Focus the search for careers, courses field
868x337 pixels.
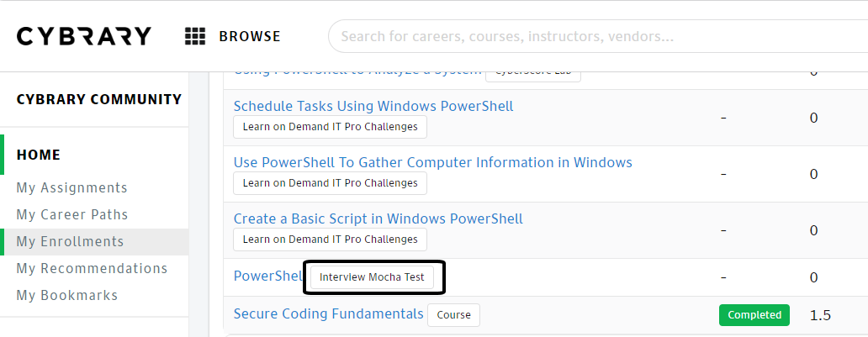point(598,36)
